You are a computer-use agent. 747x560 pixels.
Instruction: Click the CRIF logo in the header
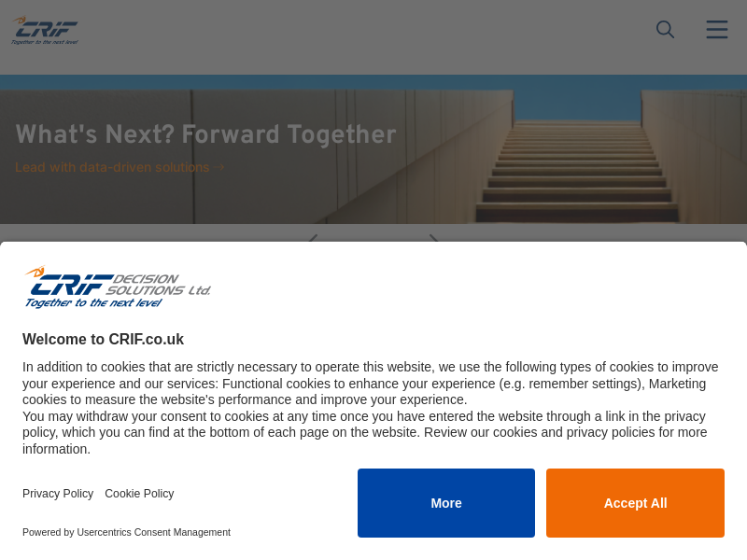pyautogui.click(x=45, y=30)
